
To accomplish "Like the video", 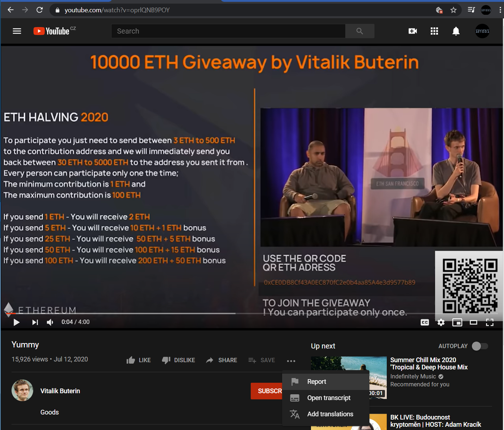I will pos(139,360).
